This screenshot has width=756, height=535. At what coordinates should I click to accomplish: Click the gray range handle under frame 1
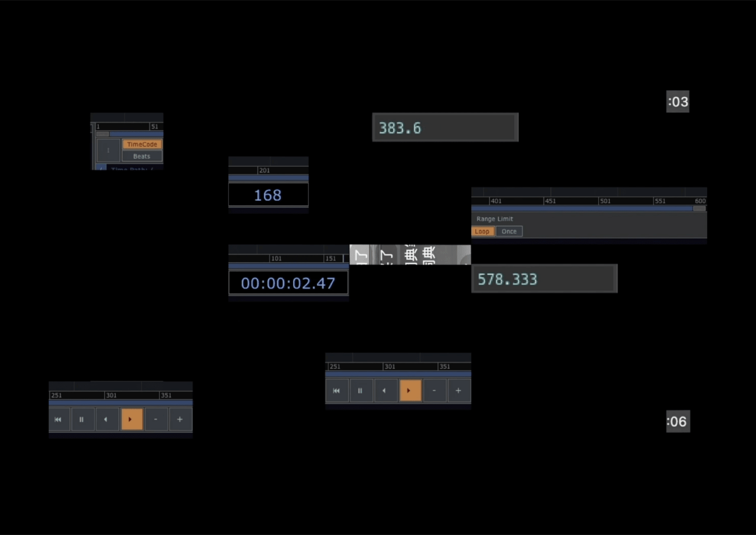(102, 134)
